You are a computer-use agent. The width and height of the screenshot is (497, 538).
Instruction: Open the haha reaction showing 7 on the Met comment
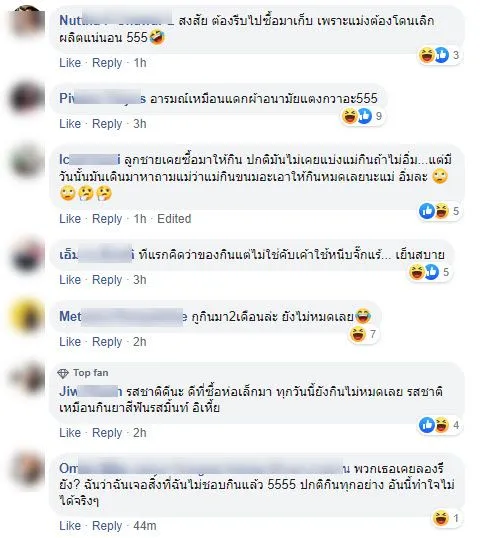(363, 334)
